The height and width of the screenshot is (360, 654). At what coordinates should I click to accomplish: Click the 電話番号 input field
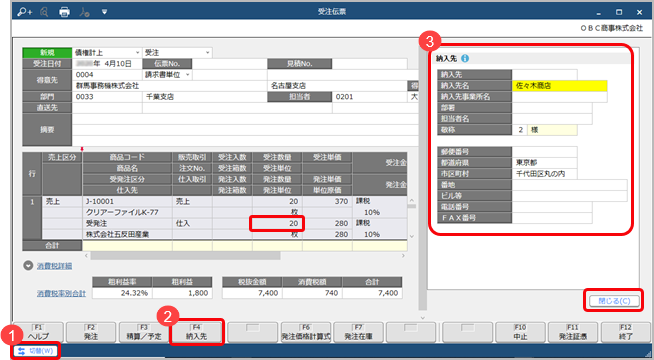552,206
